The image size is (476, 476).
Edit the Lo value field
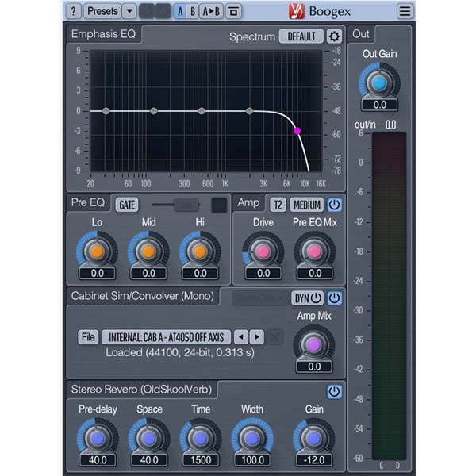97,273
